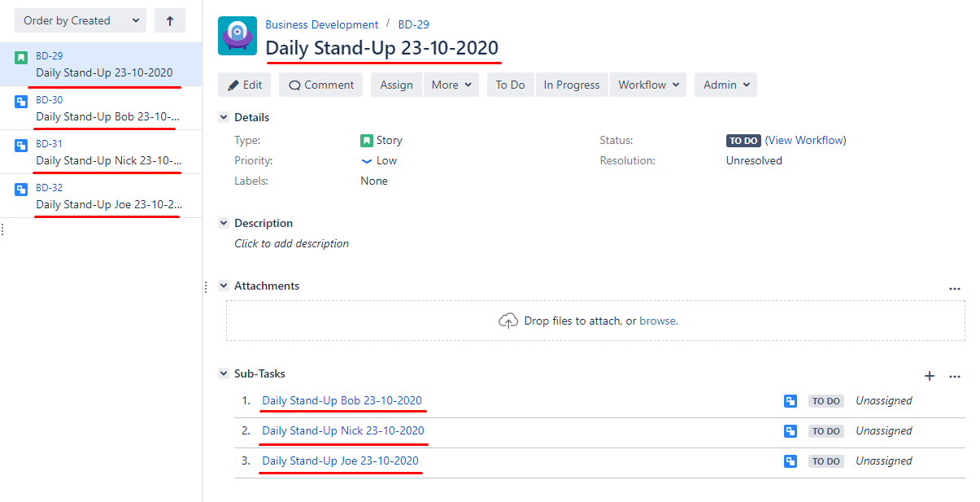
Task: Click the sub-task type icon for Bob's row
Action: coord(790,401)
